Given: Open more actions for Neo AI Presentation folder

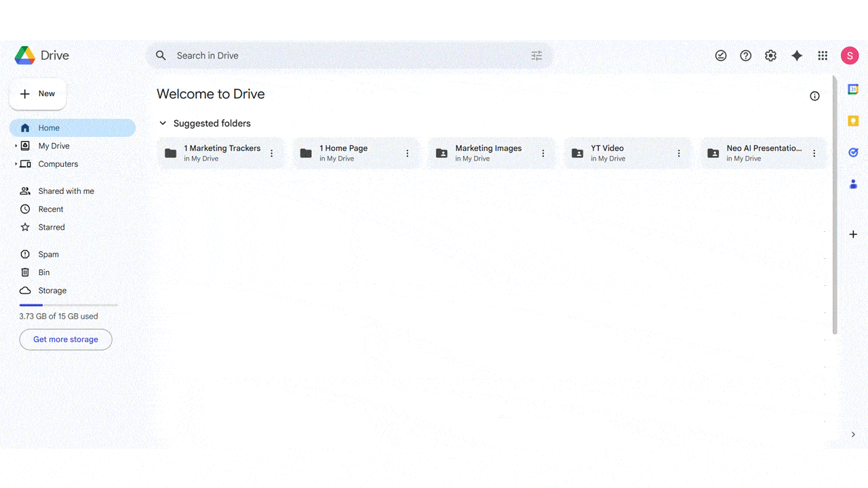Looking at the screenshot, I should (x=814, y=153).
